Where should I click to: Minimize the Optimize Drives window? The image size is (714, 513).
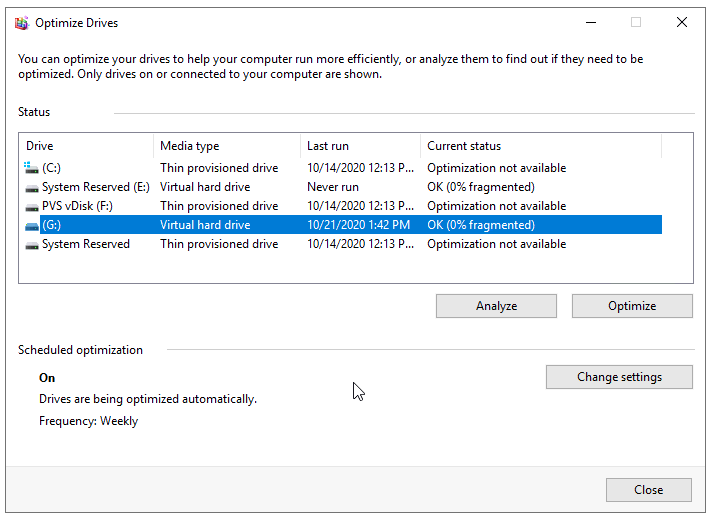pyautogui.click(x=591, y=22)
